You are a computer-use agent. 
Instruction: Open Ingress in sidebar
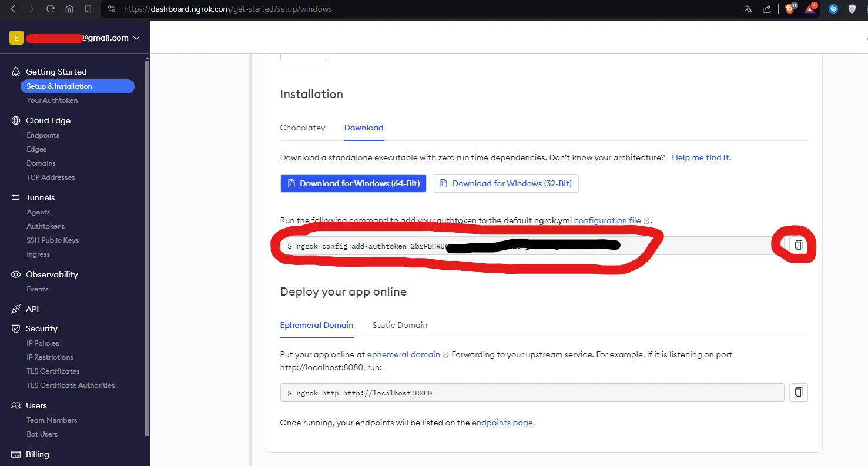pyautogui.click(x=38, y=254)
